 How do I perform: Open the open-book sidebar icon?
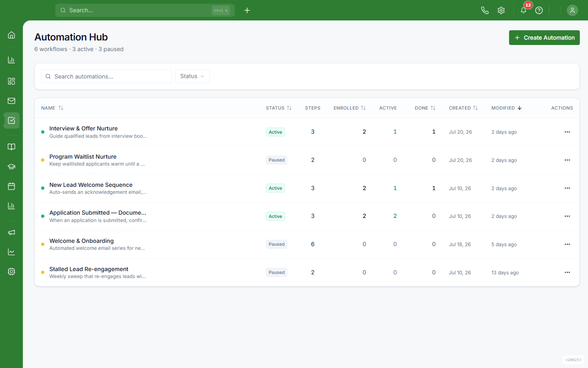point(11,147)
